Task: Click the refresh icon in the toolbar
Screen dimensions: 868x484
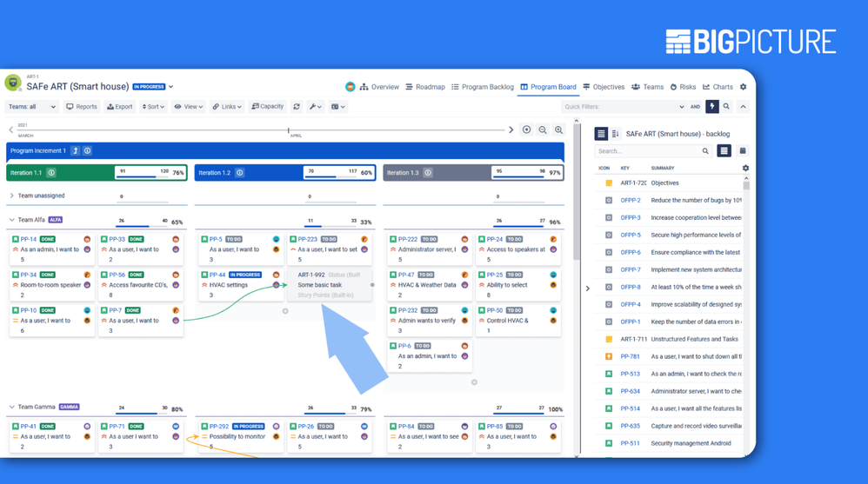Action: tap(297, 107)
